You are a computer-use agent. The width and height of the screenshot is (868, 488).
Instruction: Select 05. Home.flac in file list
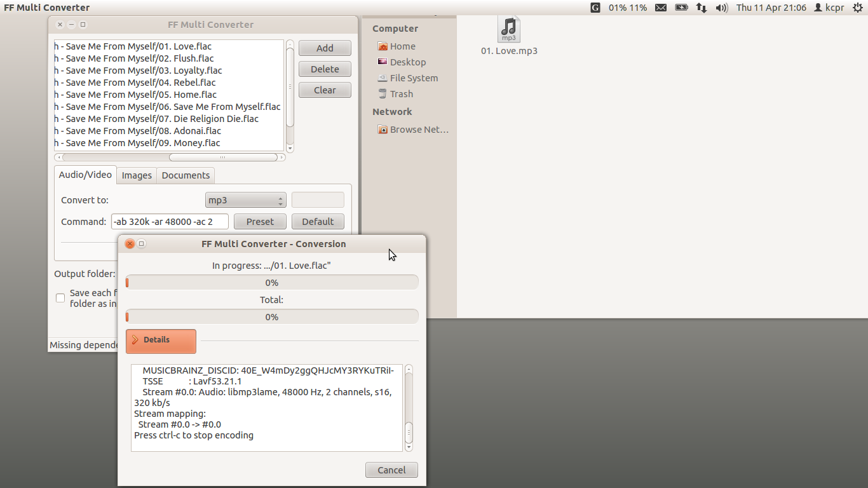coord(169,95)
